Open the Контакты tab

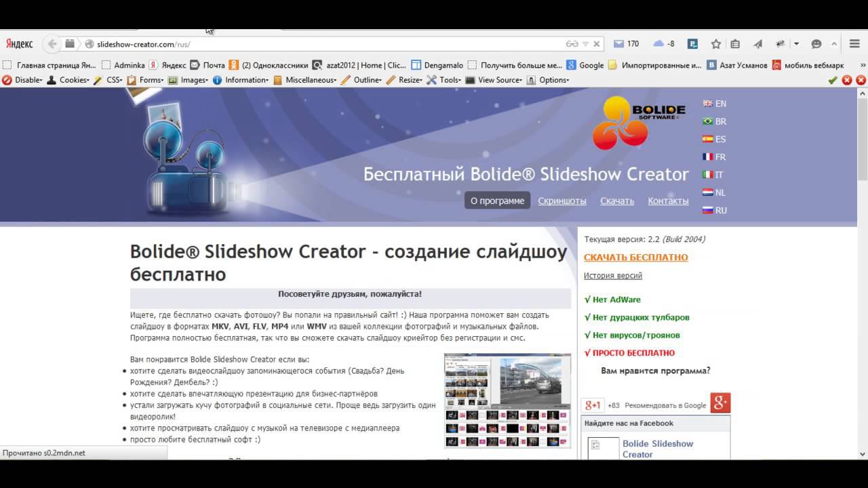coord(668,201)
